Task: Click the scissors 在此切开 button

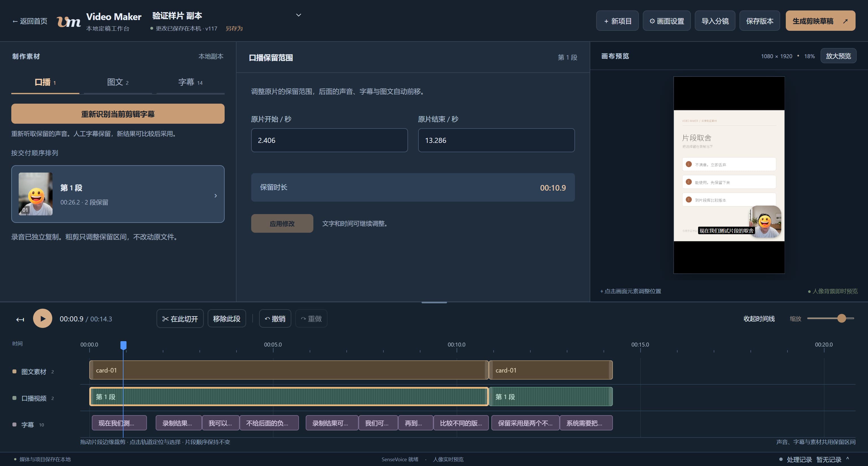Action: click(180, 319)
